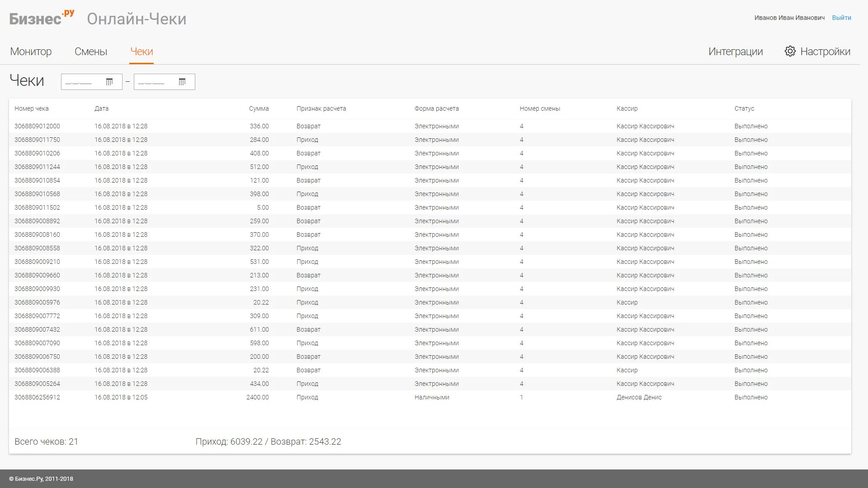Click the Выйти logout link
Viewport: 868px width, 488px height.
pos(841,18)
